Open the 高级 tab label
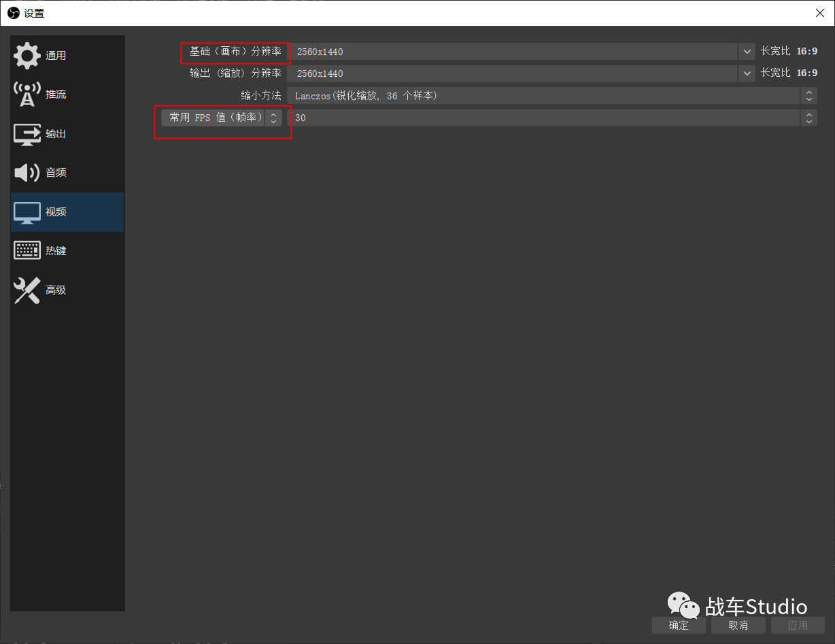Screen dimensions: 835x644 pyautogui.click(x=56, y=290)
